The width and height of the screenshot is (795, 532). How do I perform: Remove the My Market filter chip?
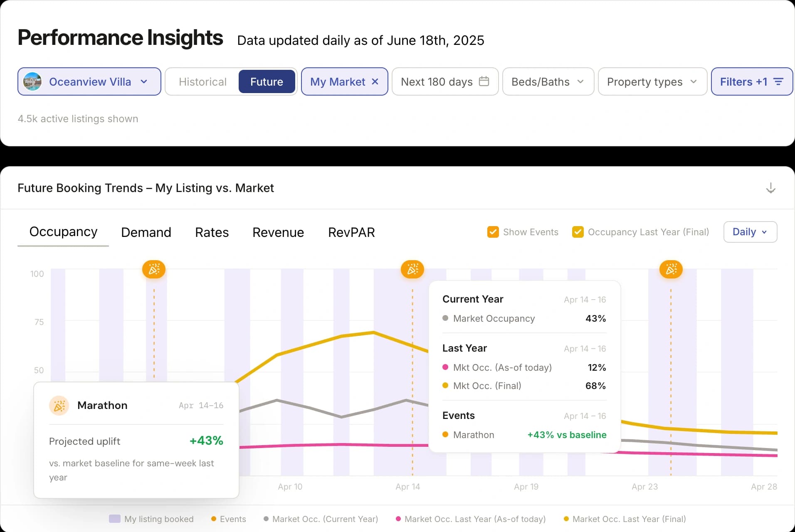(x=375, y=81)
